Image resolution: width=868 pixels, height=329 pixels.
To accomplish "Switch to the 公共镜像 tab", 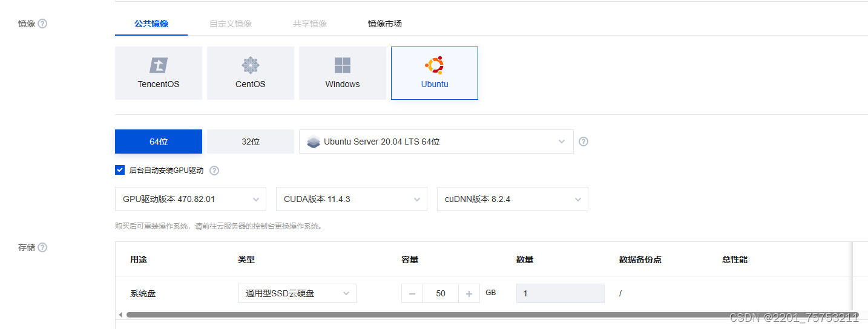I will click(151, 24).
